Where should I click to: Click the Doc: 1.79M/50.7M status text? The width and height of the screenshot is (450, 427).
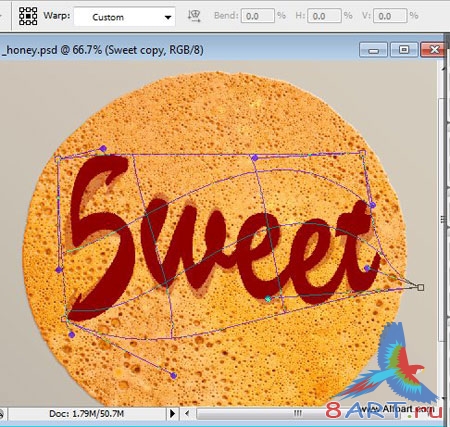click(x=86, y=414)
